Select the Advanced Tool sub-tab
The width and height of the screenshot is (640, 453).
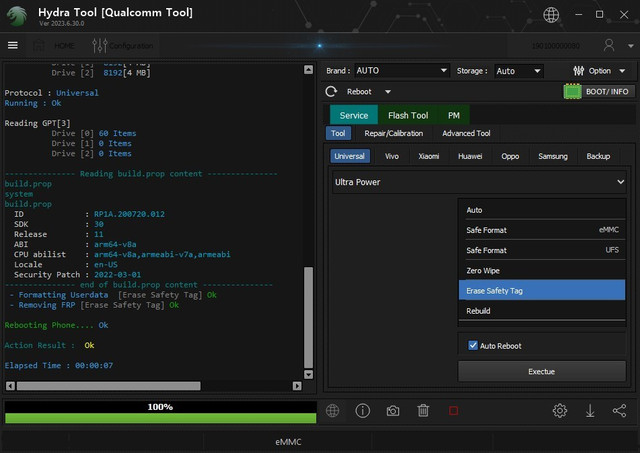(x=466, y=133)
